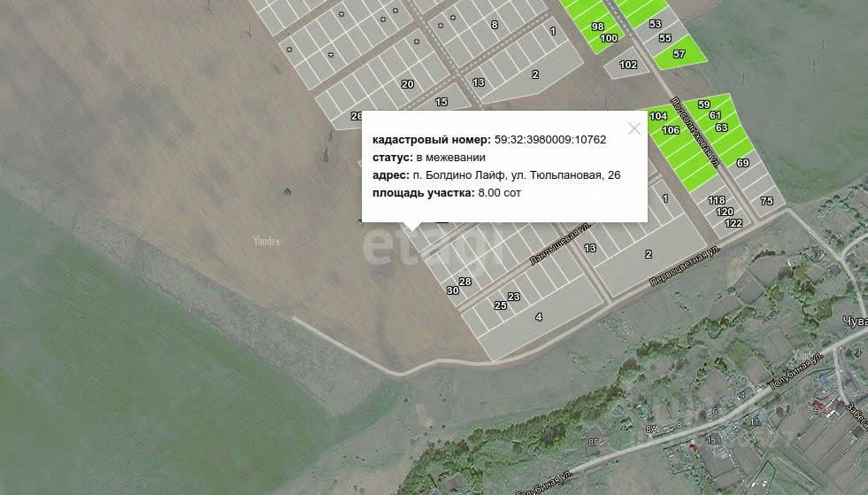
Task: Select green plot number 100
Action: coord(609,38)
